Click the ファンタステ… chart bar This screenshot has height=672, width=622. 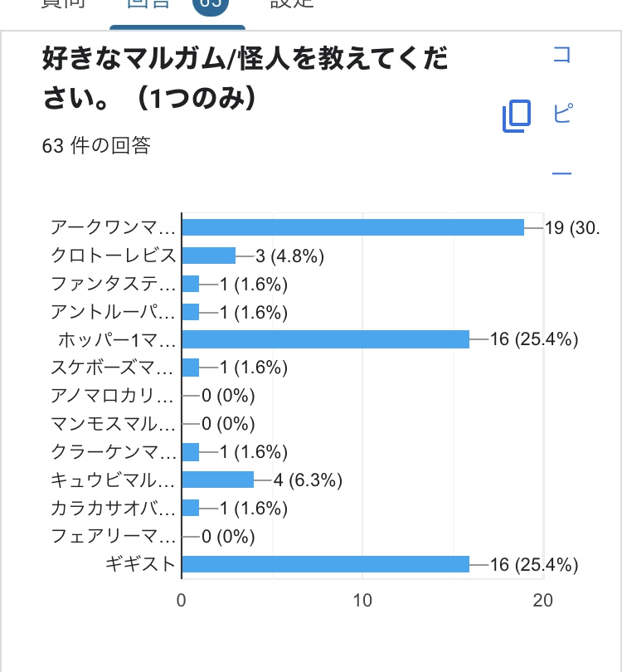point(191,284)
